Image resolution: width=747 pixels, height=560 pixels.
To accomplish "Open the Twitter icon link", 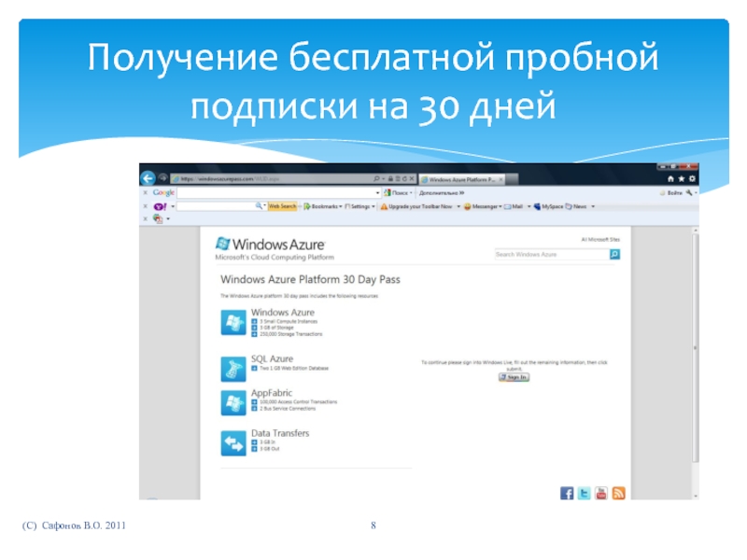I will (x=584, y=493).
